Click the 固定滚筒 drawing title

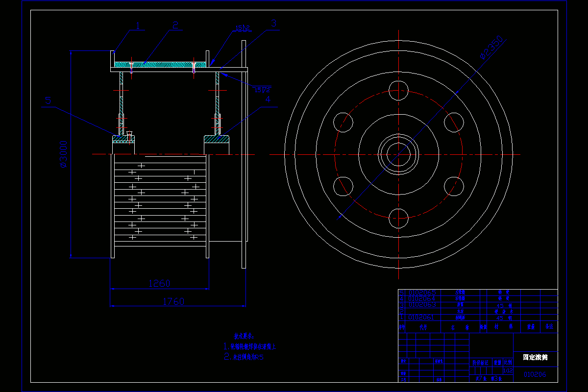pos(535,357)
